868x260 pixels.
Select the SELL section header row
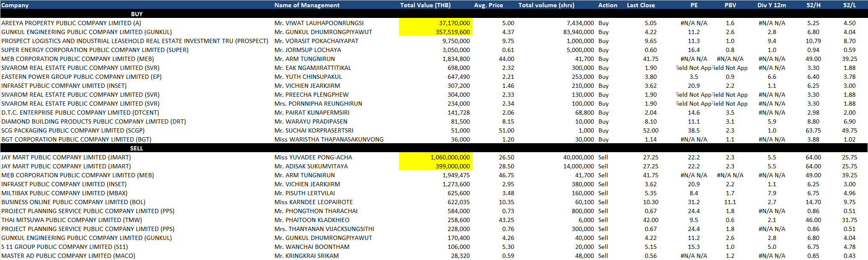pyautogui.click(x=137, y=148)
